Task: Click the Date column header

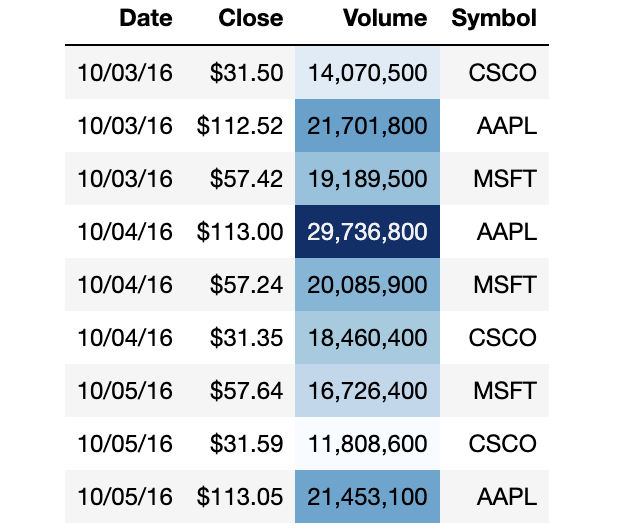Action: point(145,19)
